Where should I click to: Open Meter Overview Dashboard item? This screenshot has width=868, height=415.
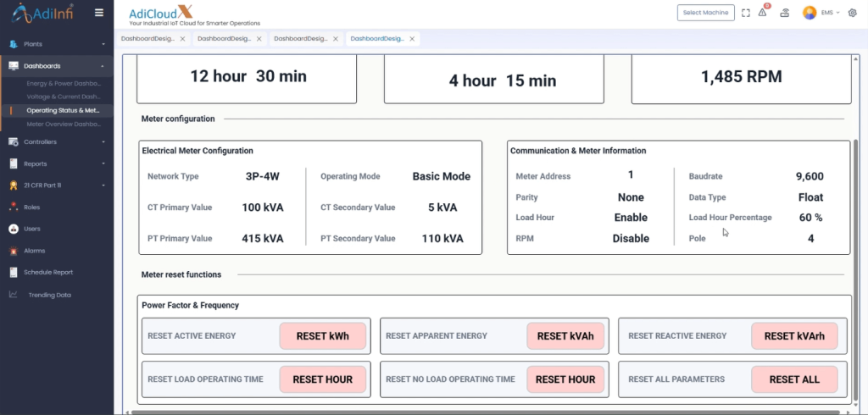(x=64, y=124)
